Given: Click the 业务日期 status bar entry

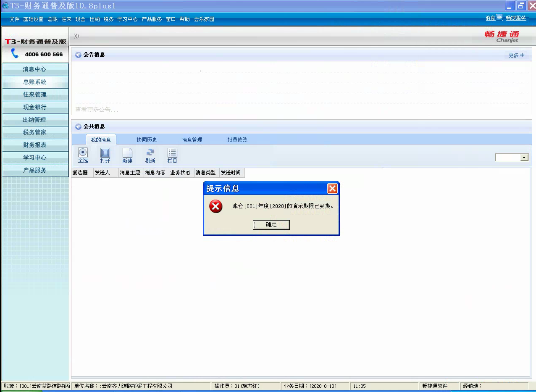Looking at the screenshot, I should [x=315, y=386].
